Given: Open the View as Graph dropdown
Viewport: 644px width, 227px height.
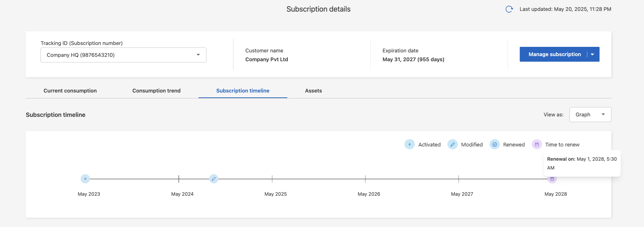Looking at the screenshot, I should coord(590,115).
